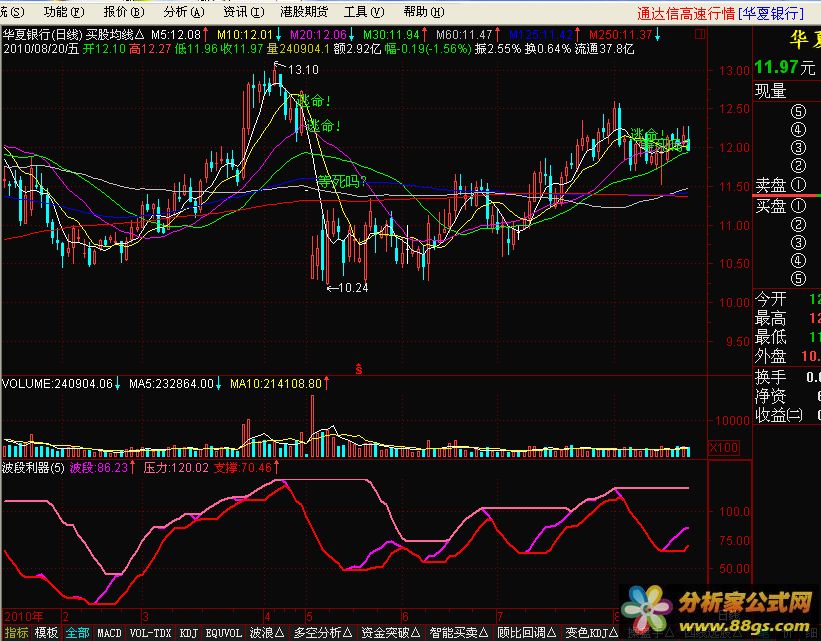Click the sell level ⑤ circle
821x641 pixels.
point(797,111)
